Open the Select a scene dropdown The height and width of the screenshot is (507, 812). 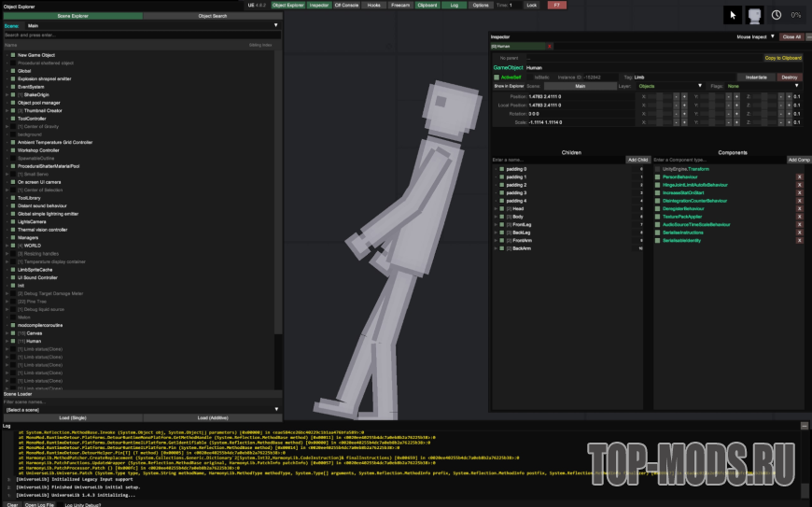[142, 410]
